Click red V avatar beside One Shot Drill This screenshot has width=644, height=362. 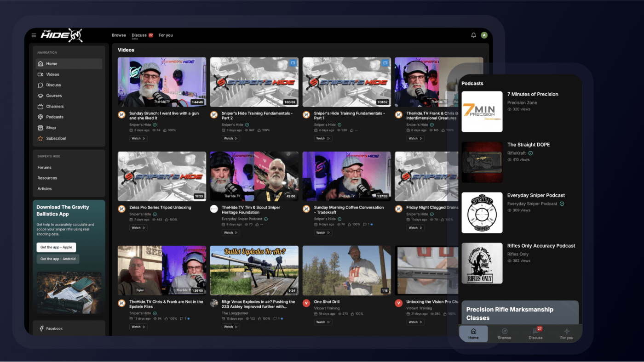[306, 303]
